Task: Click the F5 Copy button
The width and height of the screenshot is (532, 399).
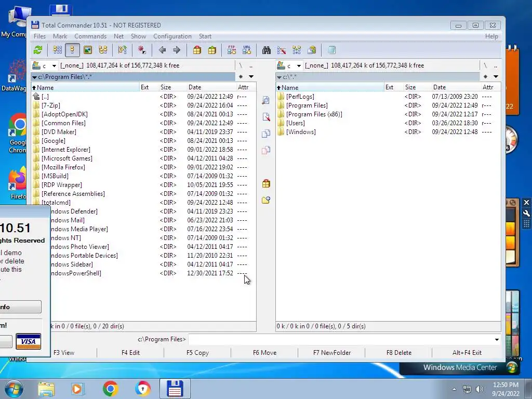Action: tap(197, 353)
